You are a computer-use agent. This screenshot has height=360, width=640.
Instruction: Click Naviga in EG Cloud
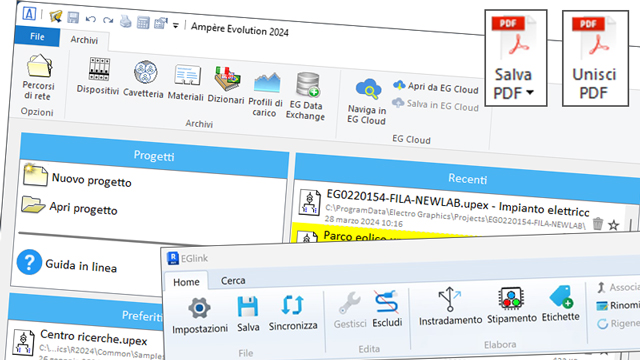tap(367, 101)
